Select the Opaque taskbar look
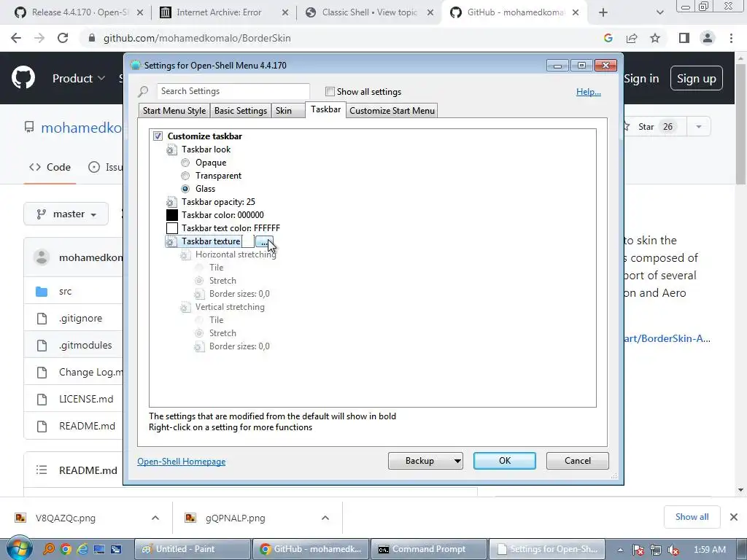 click(185, 163)
